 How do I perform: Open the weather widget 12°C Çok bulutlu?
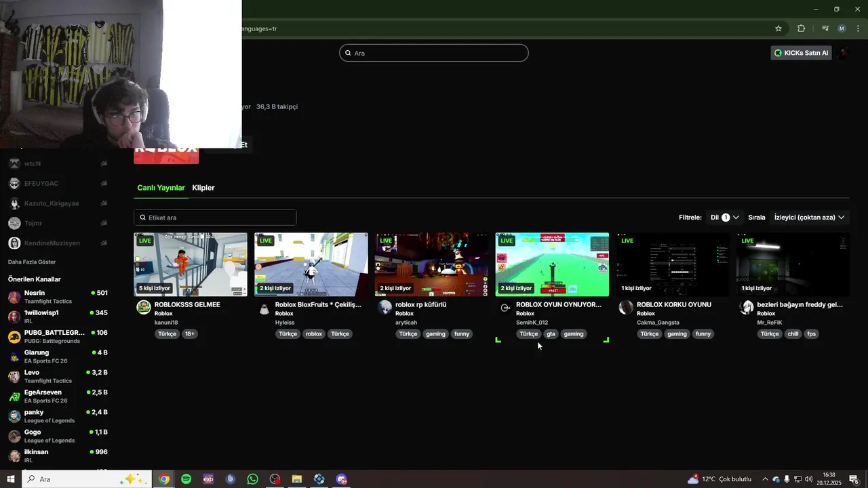tap(719, 479)
